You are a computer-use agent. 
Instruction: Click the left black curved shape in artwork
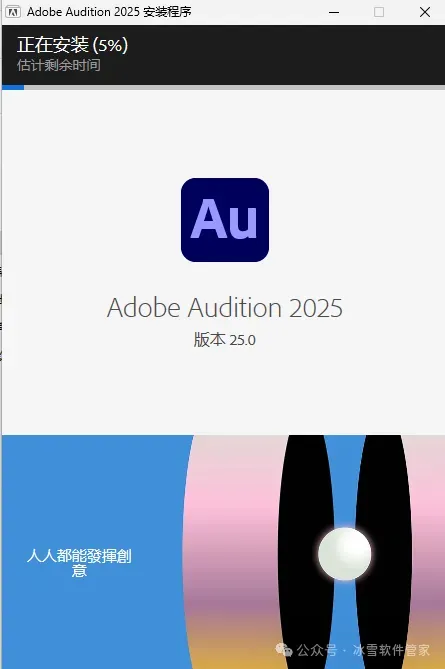(305, 552)
